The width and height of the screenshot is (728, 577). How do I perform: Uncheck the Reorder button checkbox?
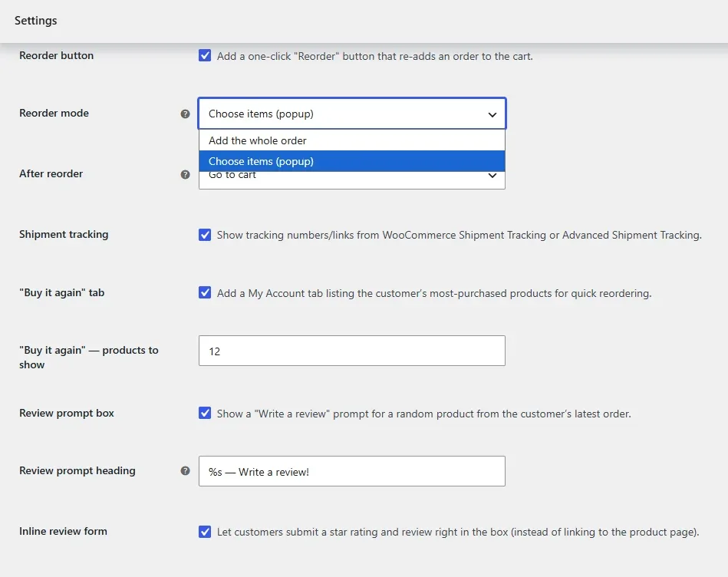coord(205,56)
